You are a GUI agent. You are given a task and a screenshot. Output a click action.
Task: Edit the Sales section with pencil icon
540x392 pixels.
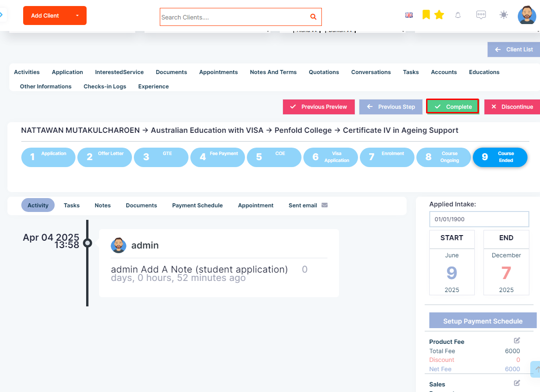click(516, 383)
